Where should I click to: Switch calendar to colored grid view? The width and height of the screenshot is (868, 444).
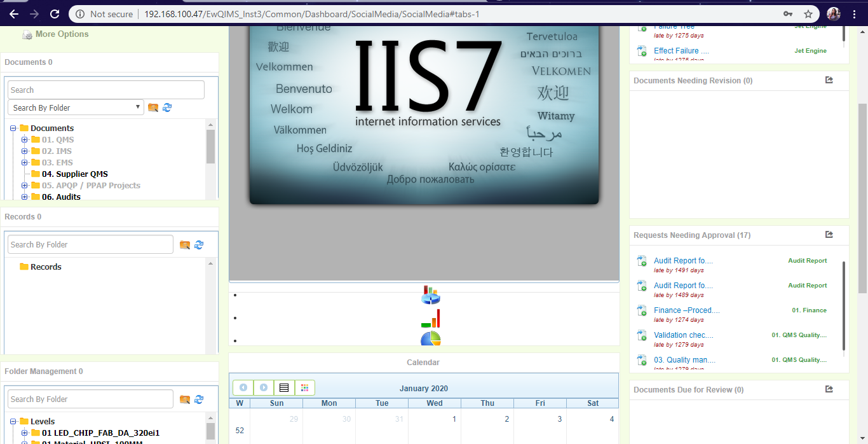click(304, 387)
